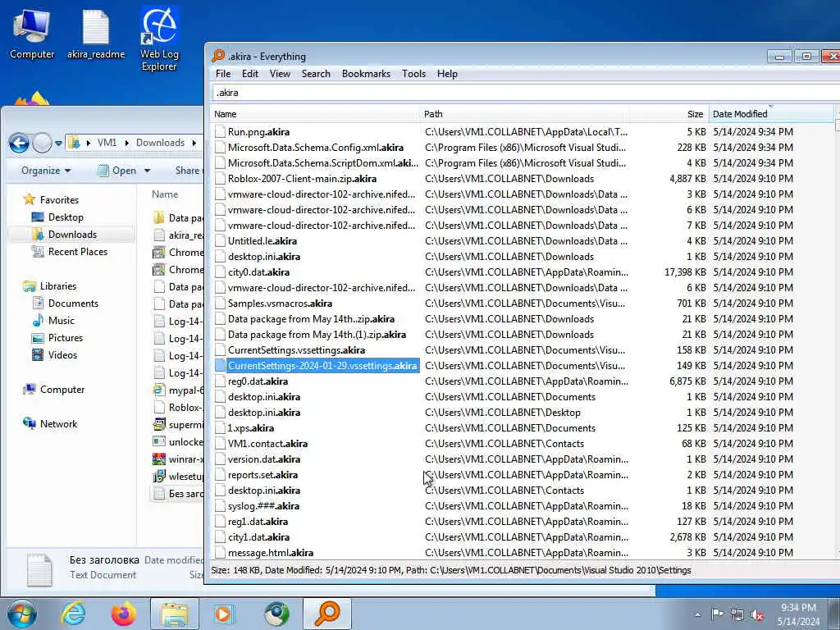Sort results by Date Modified column header

pyautogui.click(x=771, y=114)
